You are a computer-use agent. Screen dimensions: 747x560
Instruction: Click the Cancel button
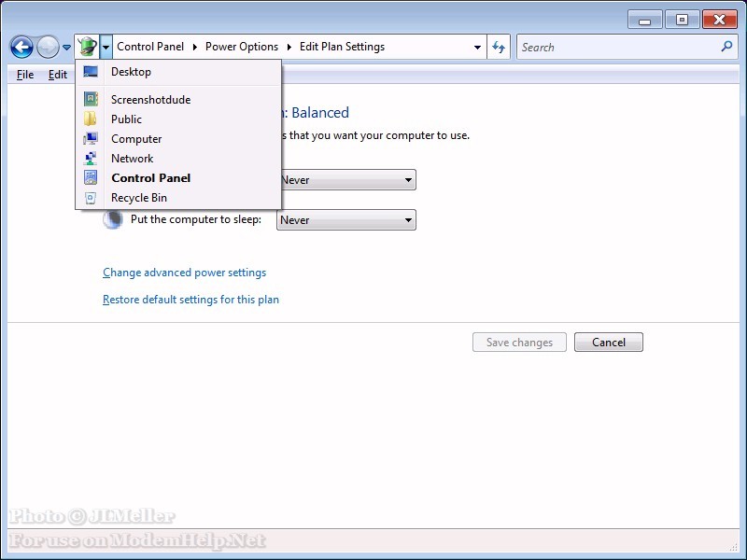pos(609,343)
